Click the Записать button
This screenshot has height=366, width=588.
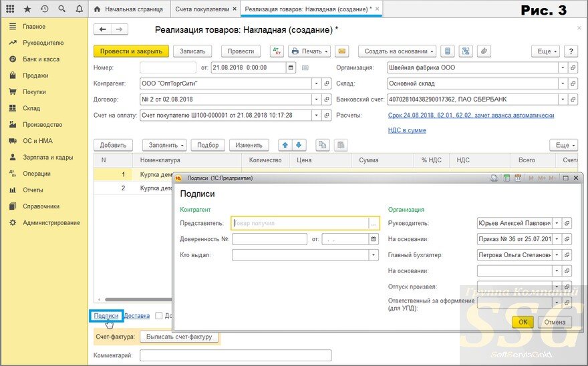pos(192,51)
